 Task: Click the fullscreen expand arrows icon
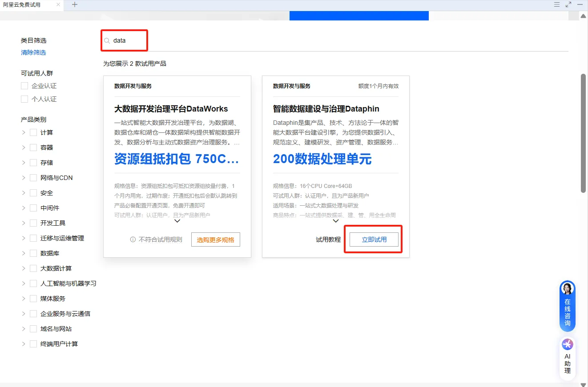568,4
